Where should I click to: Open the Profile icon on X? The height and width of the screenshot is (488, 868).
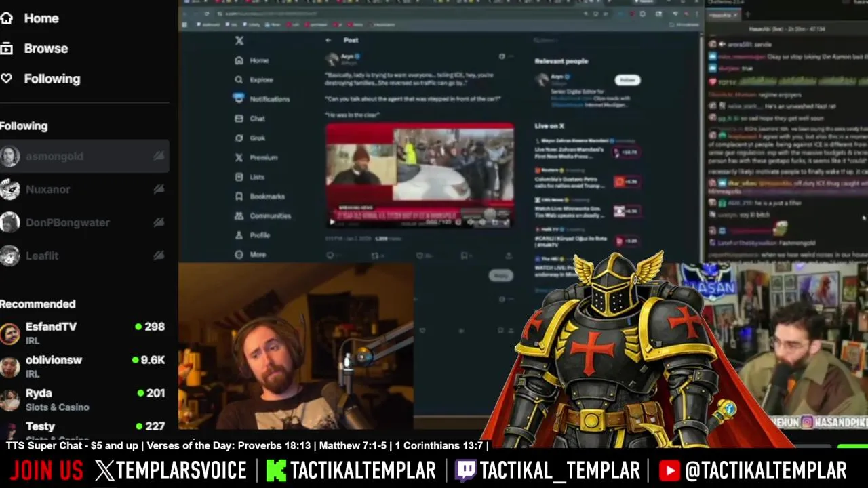click(x=239, y=235)
